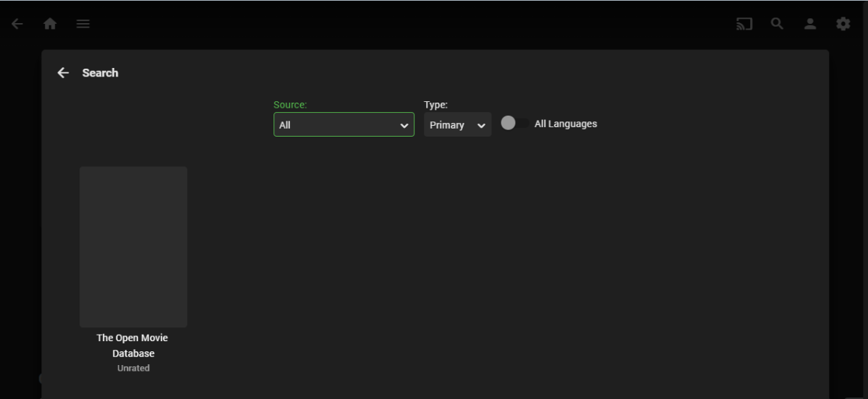Go back using the top bar arrow
The width and height of the screenshot is (868, 399).
click(x=17, y=24)
